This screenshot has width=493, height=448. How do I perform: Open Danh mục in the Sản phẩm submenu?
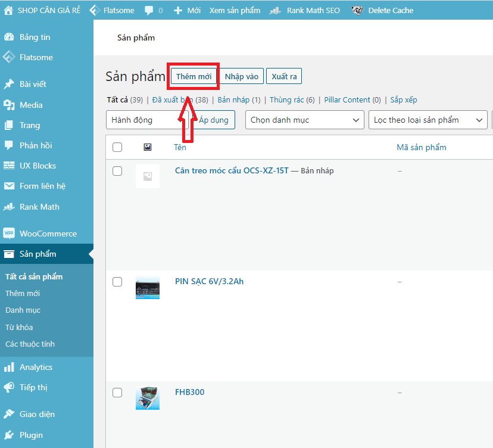coord(23,310)
